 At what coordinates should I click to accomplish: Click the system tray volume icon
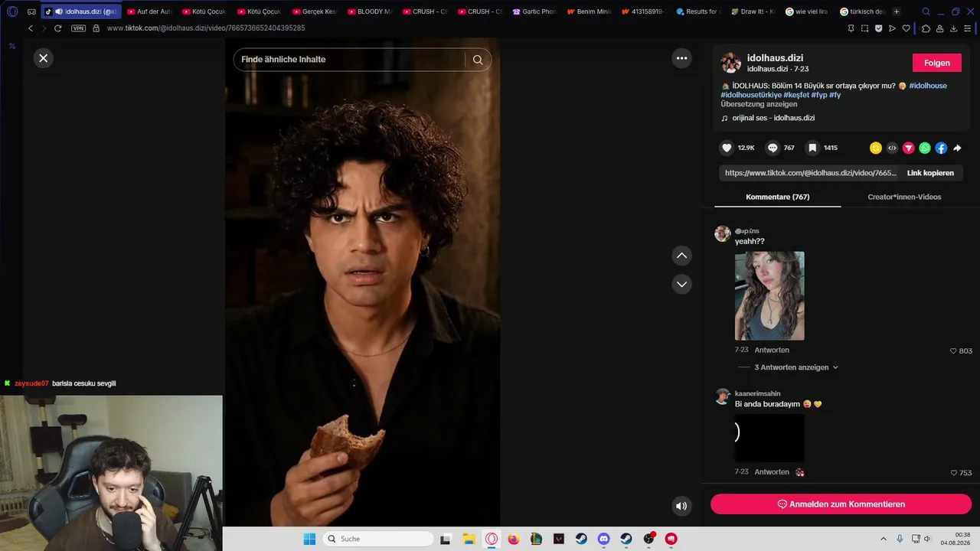tap(928, 539)
